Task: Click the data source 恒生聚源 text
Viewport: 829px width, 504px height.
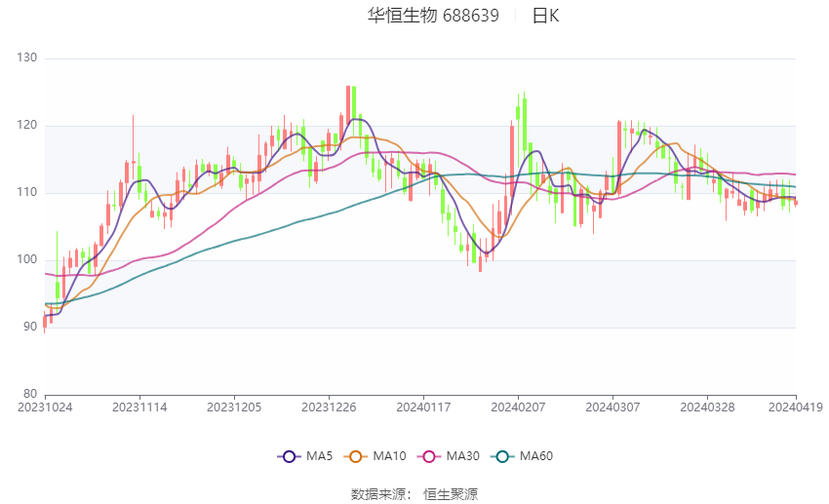Action: (451, 494)
